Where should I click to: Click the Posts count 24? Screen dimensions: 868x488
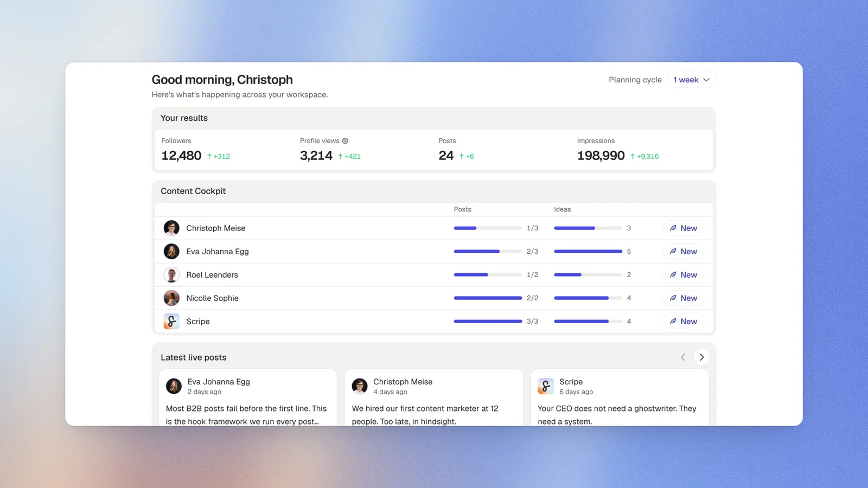(446, 156)
